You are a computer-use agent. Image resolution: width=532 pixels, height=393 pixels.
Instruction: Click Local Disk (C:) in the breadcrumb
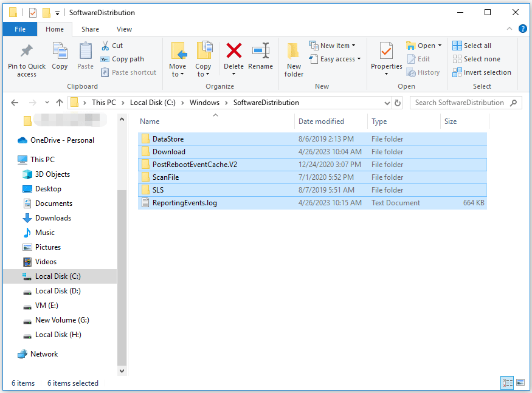tap(153, 103)
